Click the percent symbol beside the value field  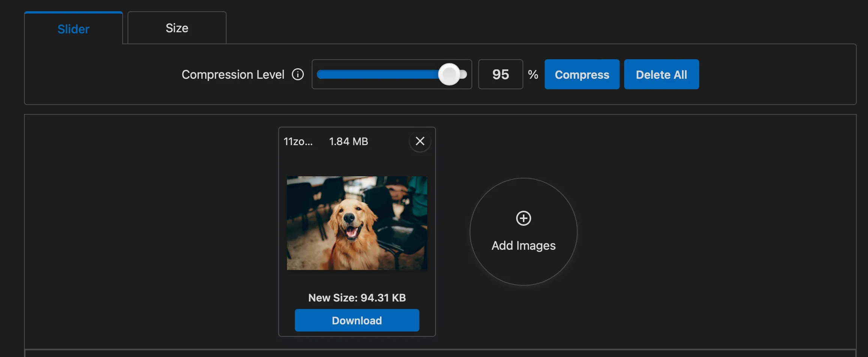(533, 74)
